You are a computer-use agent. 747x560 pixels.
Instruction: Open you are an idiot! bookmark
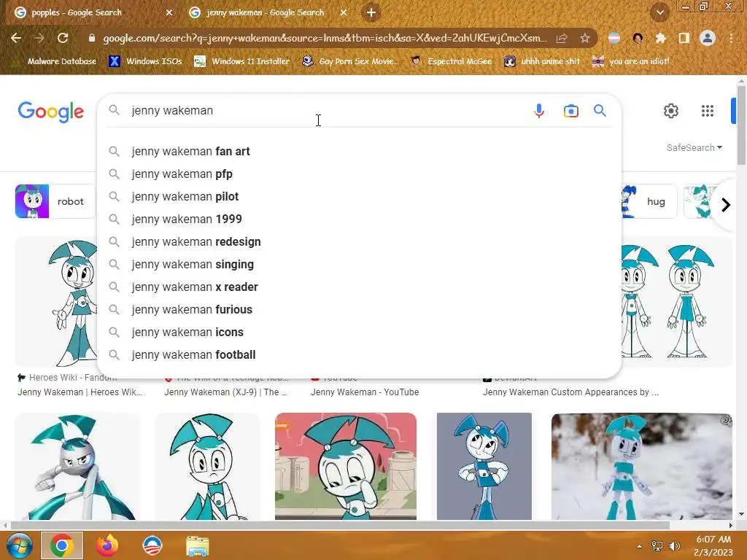pos(631,61)
